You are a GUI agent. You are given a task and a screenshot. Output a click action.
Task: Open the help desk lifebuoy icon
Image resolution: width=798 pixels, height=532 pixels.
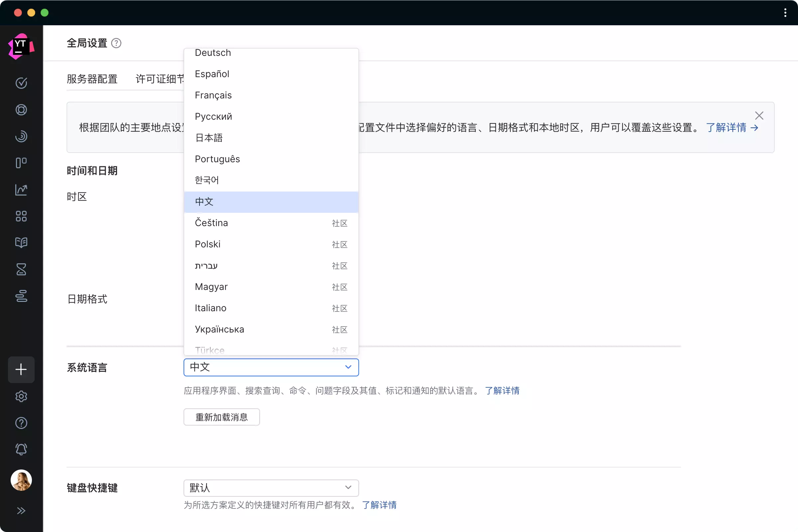[21, 109]
